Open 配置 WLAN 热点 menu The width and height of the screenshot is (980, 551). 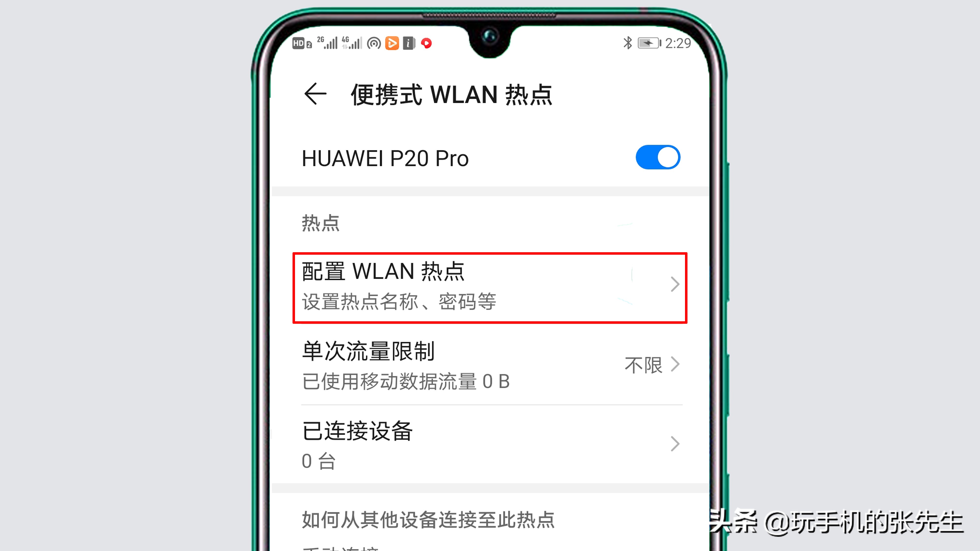pos(490,284)
